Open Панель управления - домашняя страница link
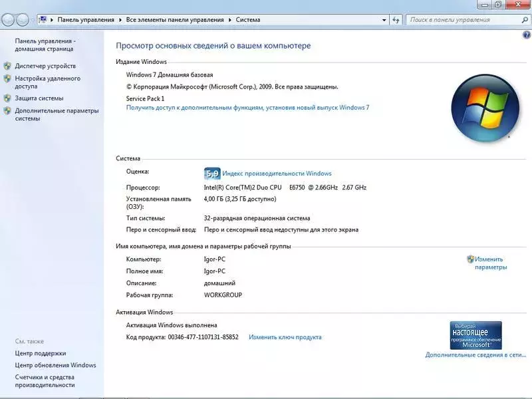Viewport: 532px width, 399px height. tap(45, 45)
